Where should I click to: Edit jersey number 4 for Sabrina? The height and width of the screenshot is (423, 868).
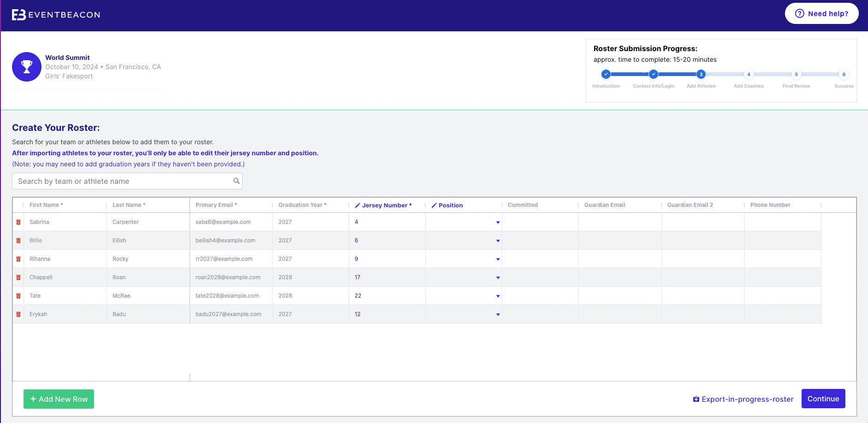(x=387, y=222)
